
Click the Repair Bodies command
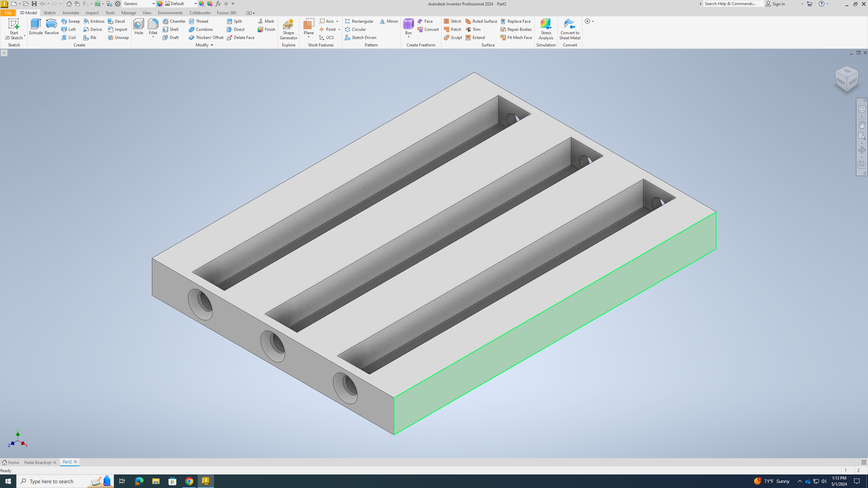point(516,29)
